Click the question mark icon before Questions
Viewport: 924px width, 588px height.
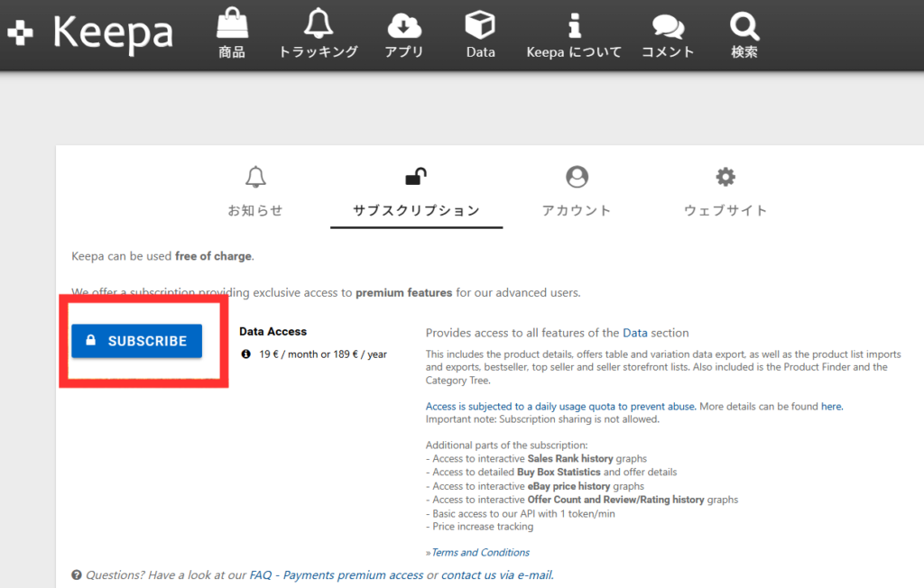coord(77,575)
